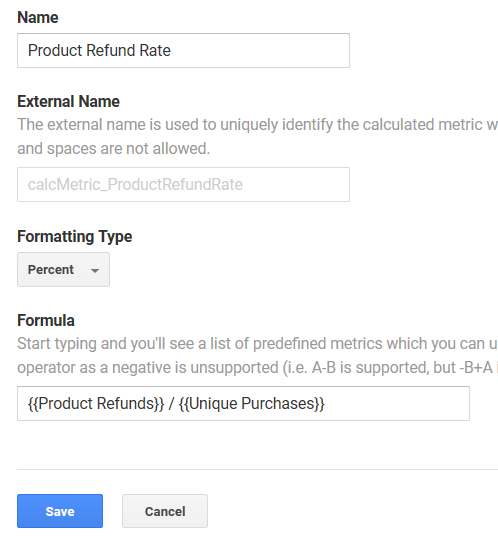This screenshot has height=539, width=498.
Task: Click the {{Product Refunds}} token in formula
Action: click(x=96, y=404)
